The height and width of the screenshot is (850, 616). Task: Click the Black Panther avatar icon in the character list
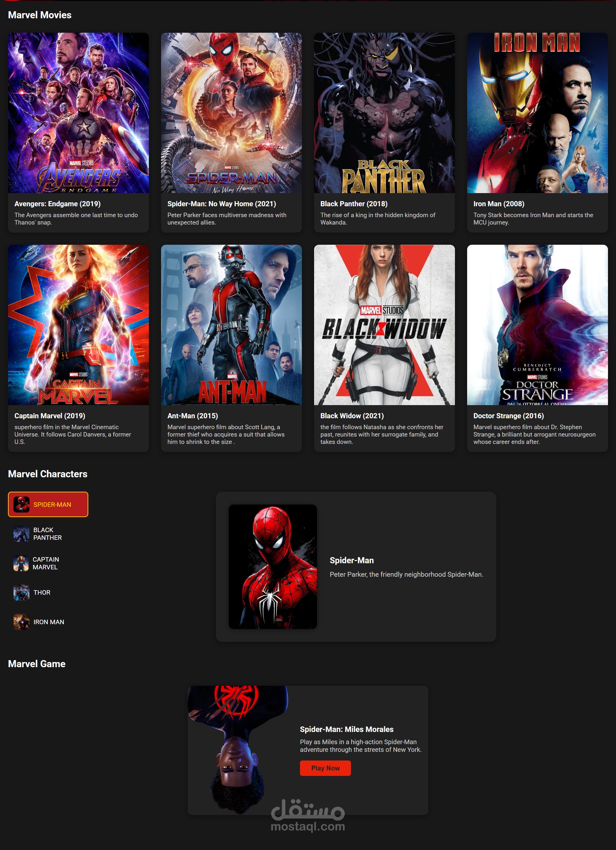click(21, 534)
